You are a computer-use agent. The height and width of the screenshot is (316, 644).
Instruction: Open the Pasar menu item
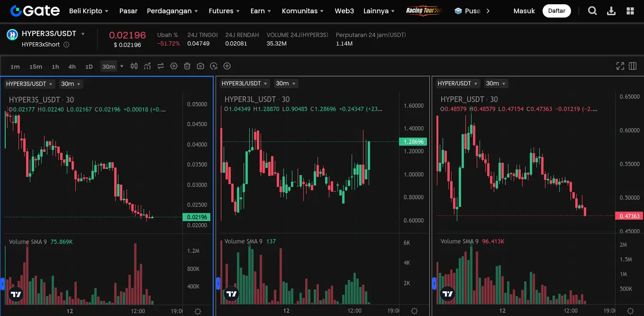[x=128, y=10]
